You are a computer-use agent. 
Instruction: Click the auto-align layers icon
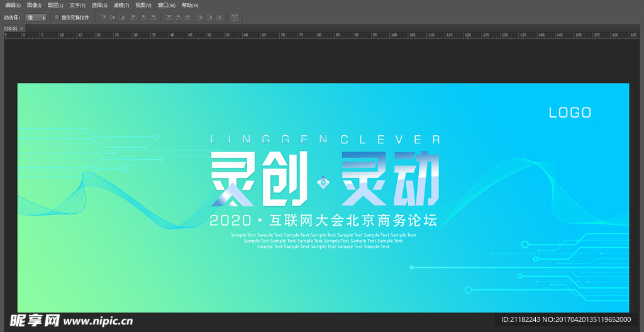235,18
